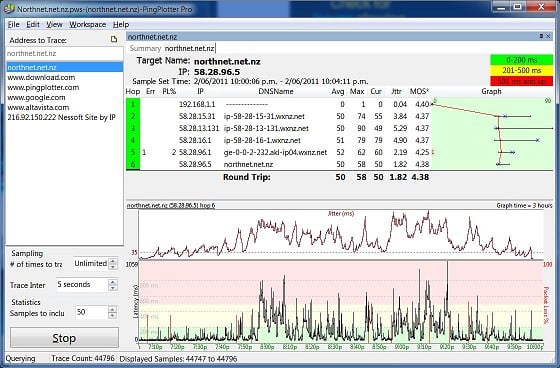This screenshot has width=560, height=368.
Task: Click DNS name ip-58-28-13-131.wxnz.net
Action: click(266, 128)
